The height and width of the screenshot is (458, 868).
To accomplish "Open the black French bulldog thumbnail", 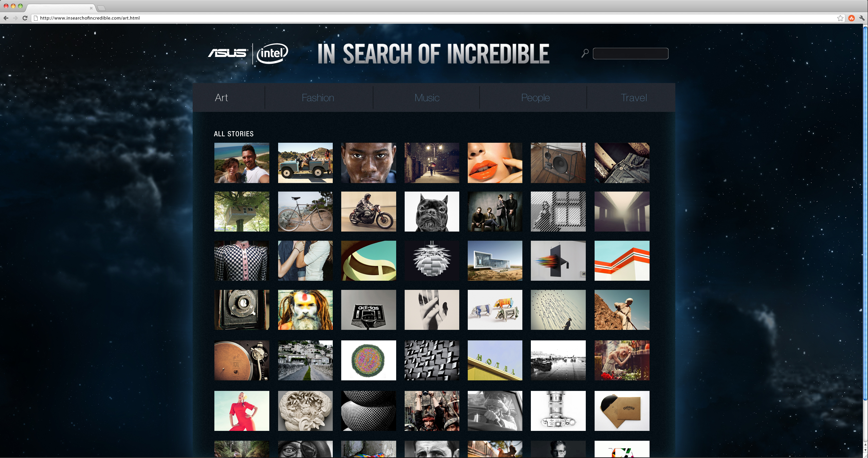I will 432,212.
